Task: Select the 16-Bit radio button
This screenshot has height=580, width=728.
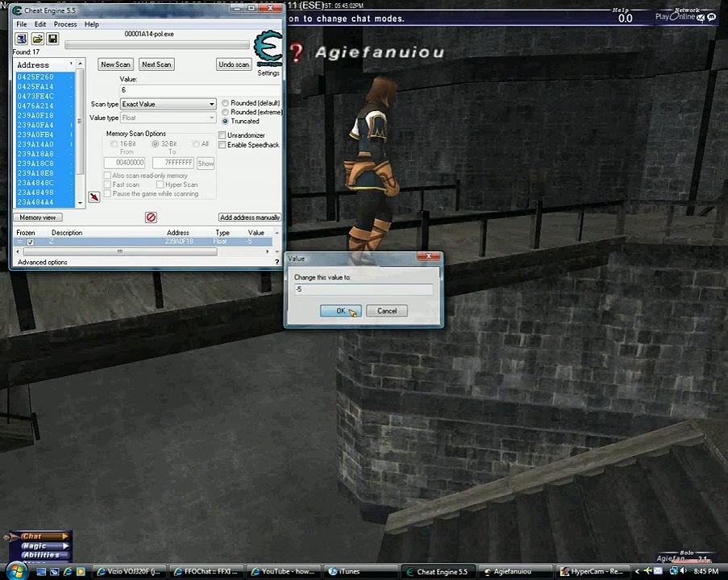Action: (114, 144)
